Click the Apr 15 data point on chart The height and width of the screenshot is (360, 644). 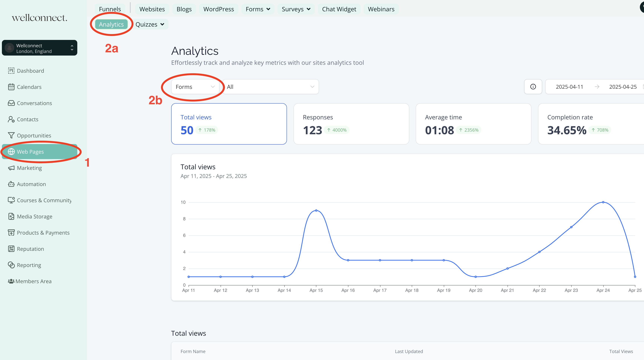tap(316, 211)
